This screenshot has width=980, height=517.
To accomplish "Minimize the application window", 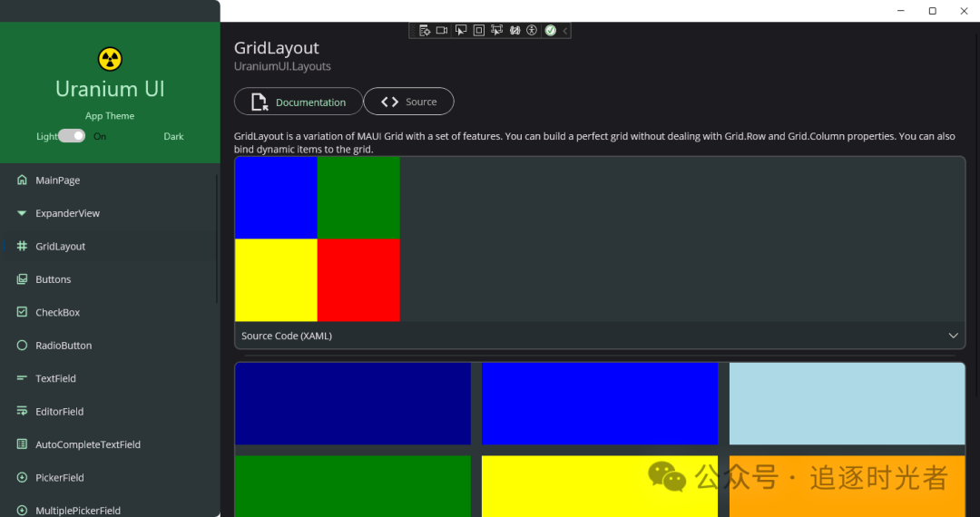I will coord(901,11).
